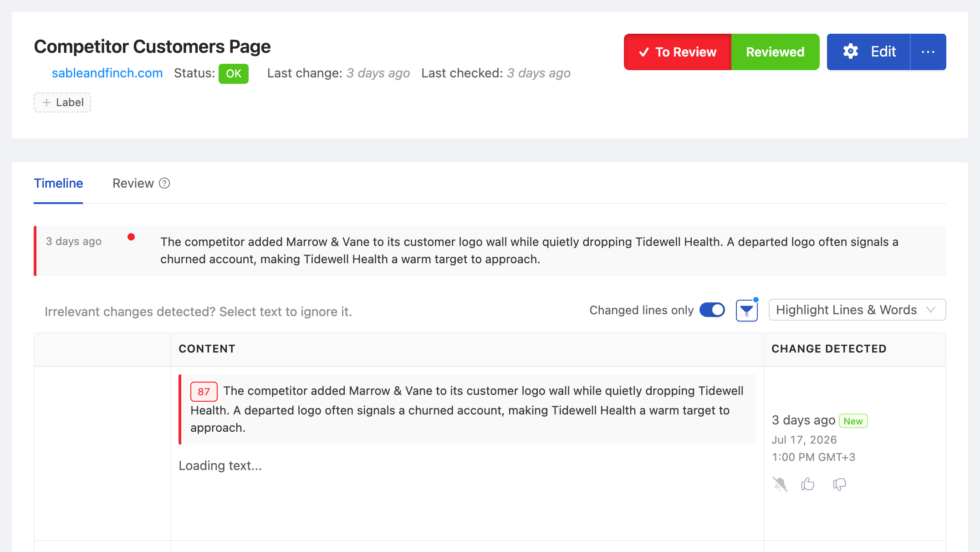
Task: Switch to the Timeline tab
Action: [58, 183]
